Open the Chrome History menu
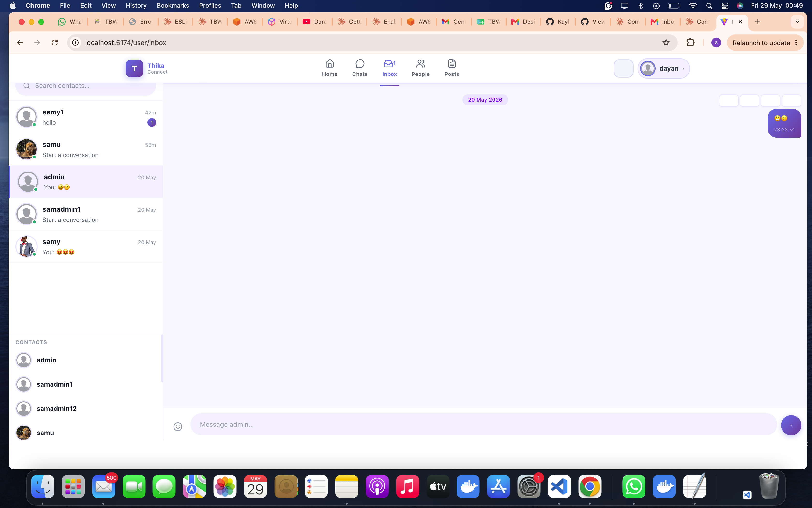 pos(136,5)
